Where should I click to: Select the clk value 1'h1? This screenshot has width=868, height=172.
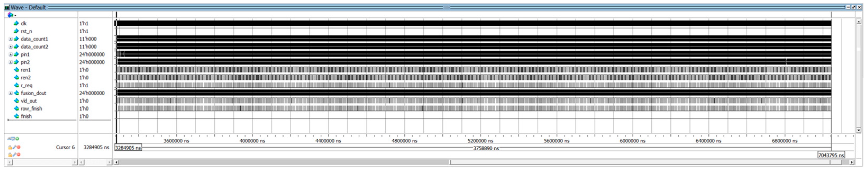(x=84, y=23)
